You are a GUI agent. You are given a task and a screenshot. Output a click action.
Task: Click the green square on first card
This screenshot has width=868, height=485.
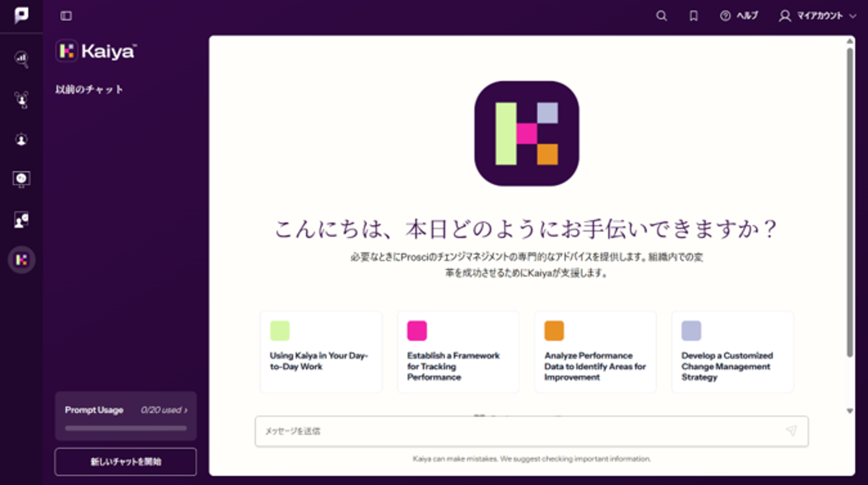pyautogui.click(x=280, y=331)
